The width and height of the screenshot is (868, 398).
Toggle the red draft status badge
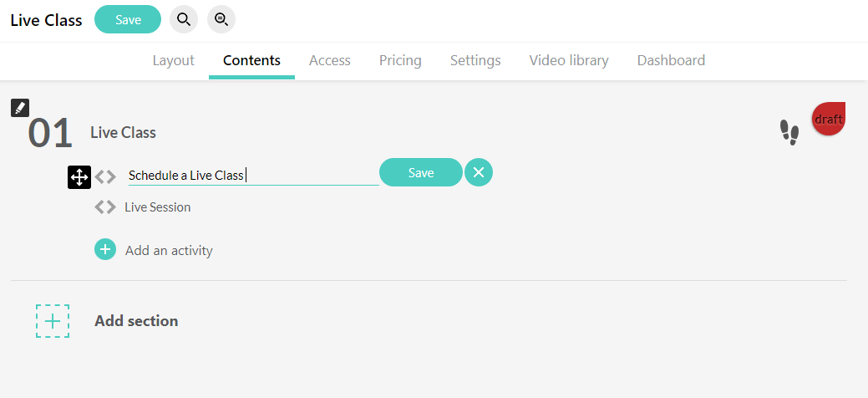[828, 119]
